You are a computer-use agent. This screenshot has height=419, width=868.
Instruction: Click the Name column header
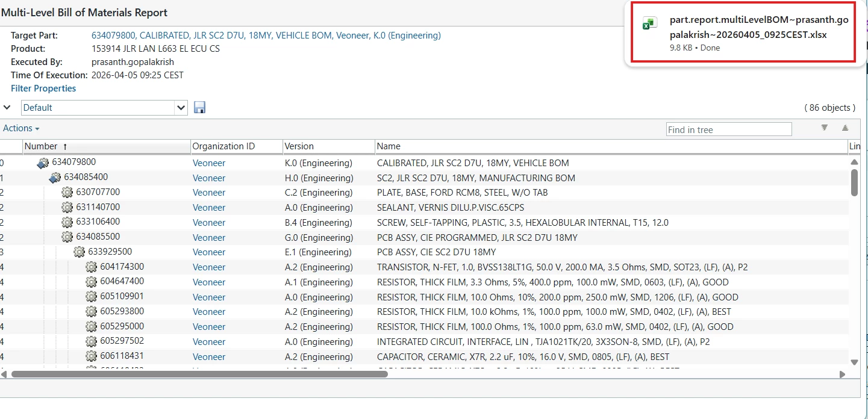point(611,146)
